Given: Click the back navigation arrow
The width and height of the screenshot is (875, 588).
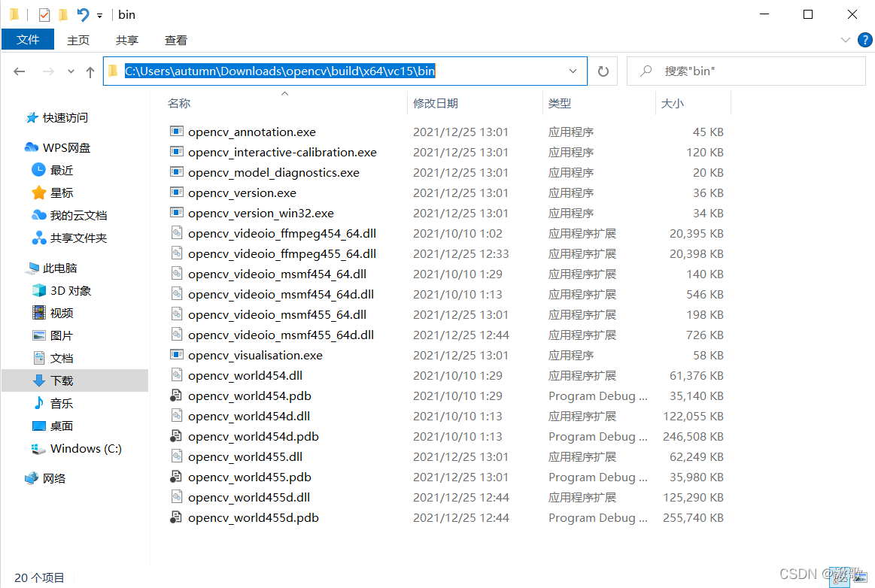Looking at the screenshot, I should [20, 71].
